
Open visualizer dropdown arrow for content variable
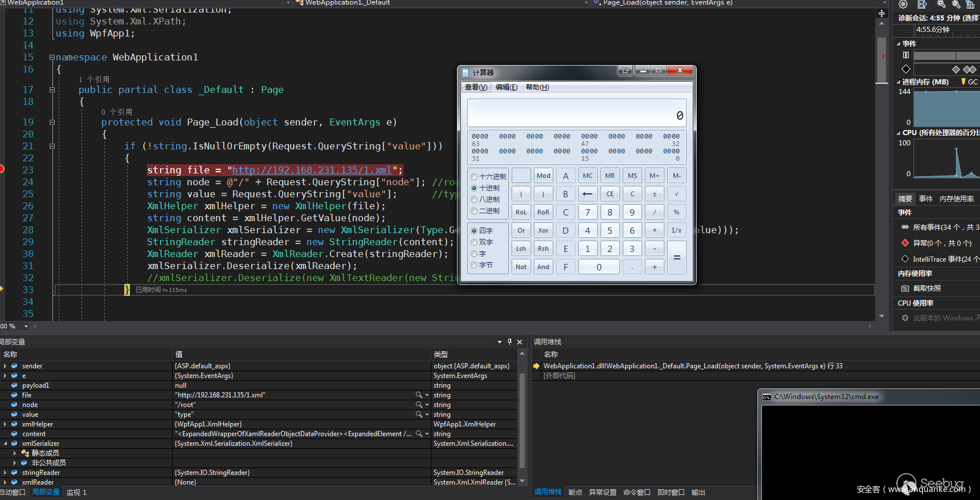click(x=427, y=434)
